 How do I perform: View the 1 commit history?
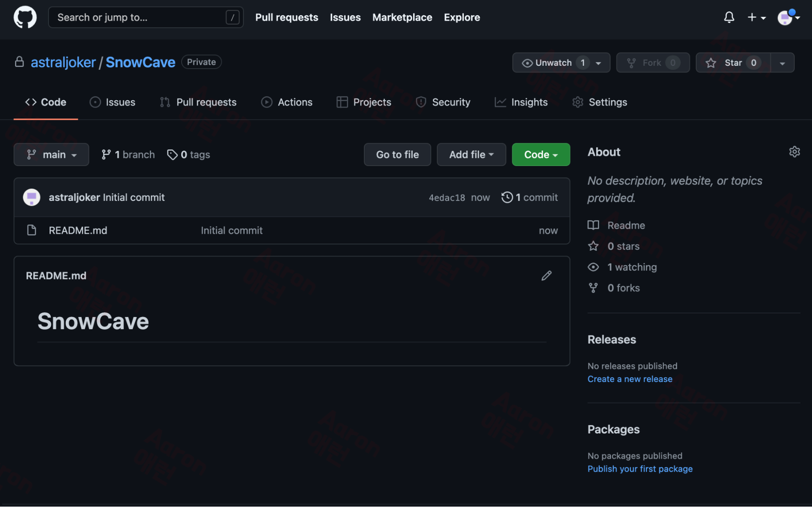(x=529, y=197)
